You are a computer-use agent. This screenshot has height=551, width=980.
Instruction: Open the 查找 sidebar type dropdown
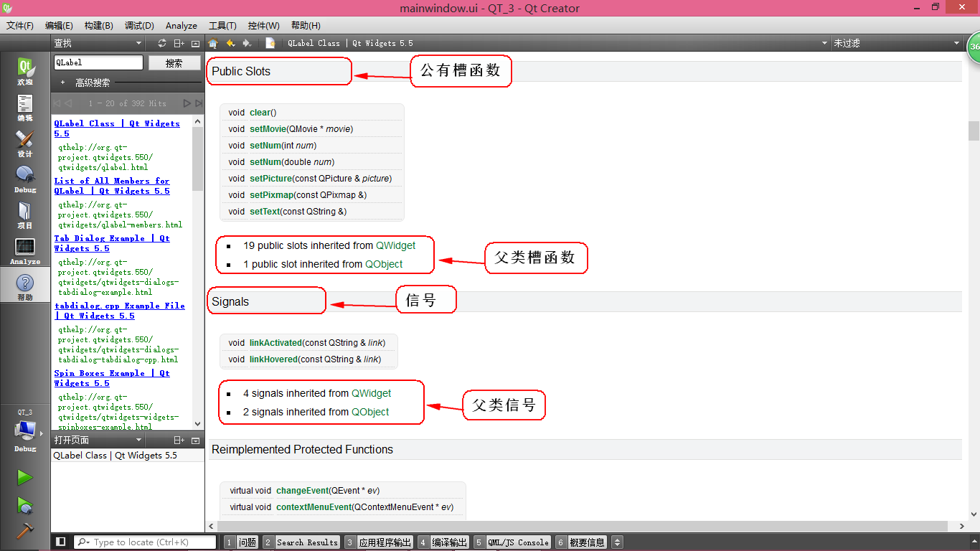point(98,43)
